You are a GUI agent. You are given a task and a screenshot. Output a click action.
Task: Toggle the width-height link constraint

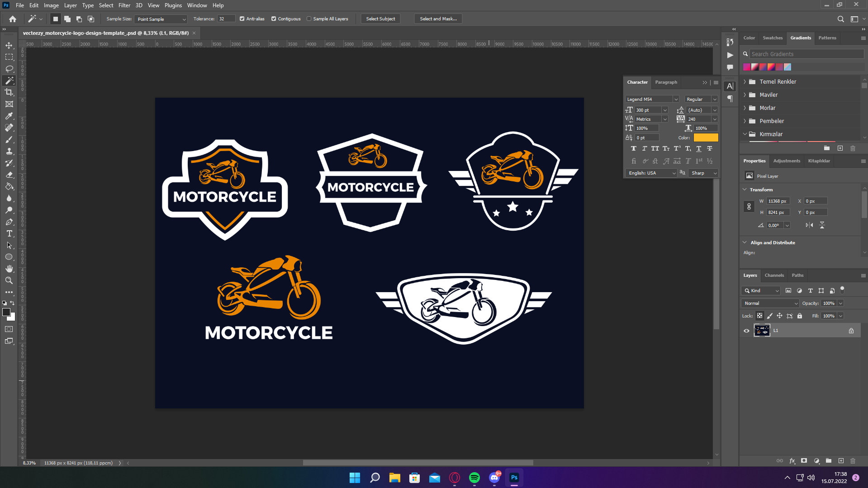tap(749, 207)
